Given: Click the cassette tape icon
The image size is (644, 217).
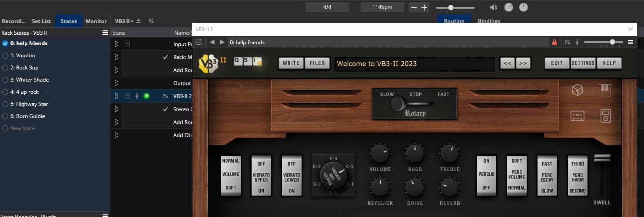Looking at the screenshot, I should click(x=578, y=116).
